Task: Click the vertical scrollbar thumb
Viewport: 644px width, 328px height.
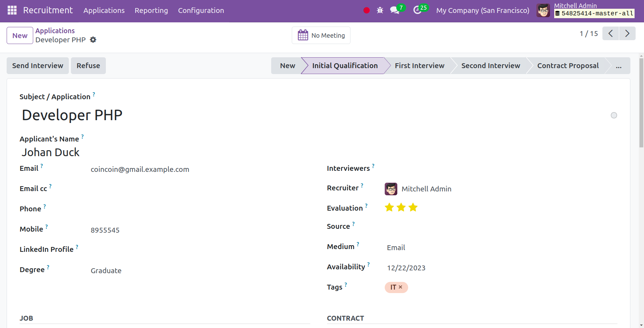Action: point(641,103)
